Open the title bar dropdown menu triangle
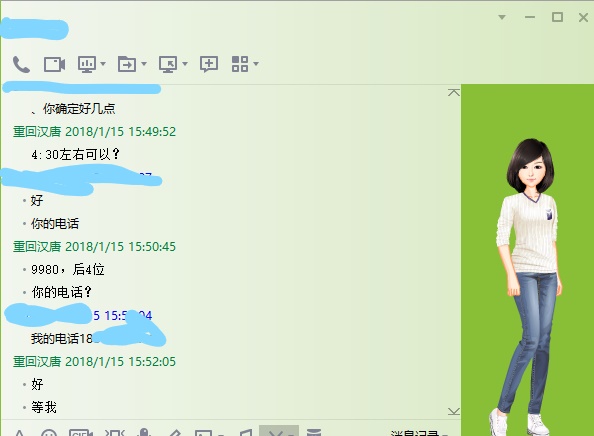594x436 pixels. click(x=502, y=17)
